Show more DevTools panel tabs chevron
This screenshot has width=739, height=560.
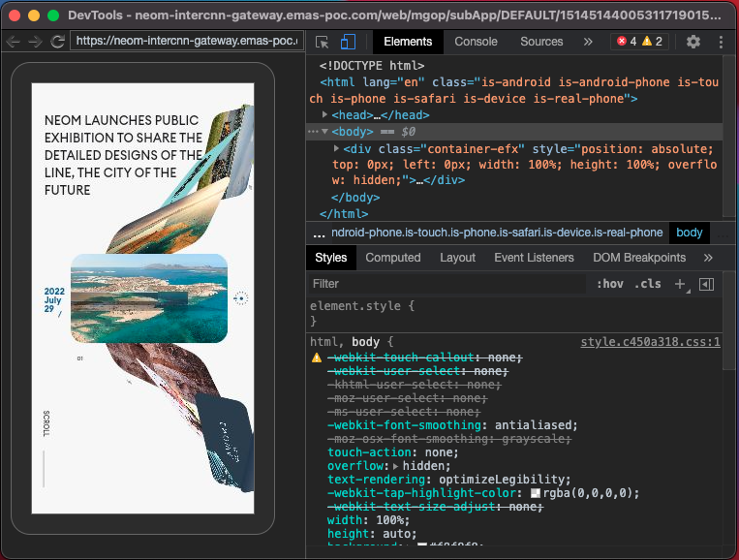coord(588,42)
